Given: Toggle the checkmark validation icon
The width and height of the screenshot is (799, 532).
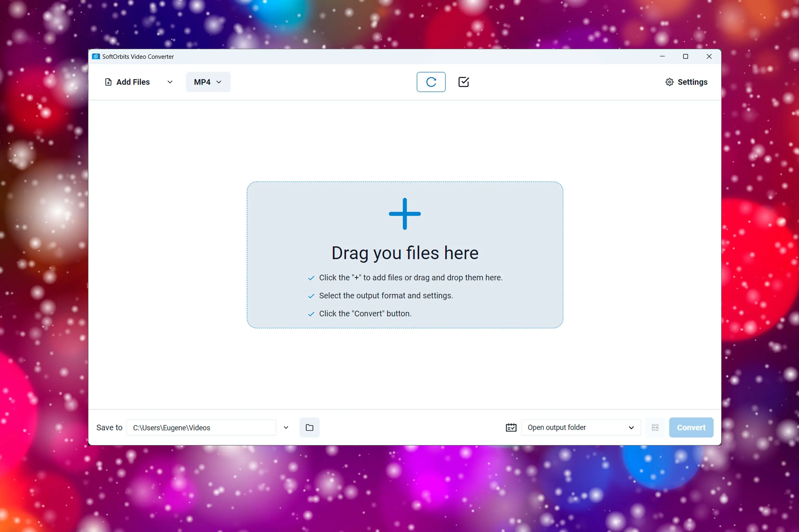Looking at the screenshot, I should tap(464, 81).
